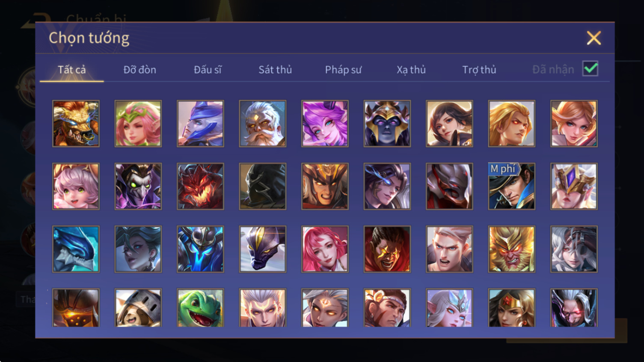Show the 'Xạ thủ' hero category
Screen dimensions: 644x362
click(x=411, y=69)
